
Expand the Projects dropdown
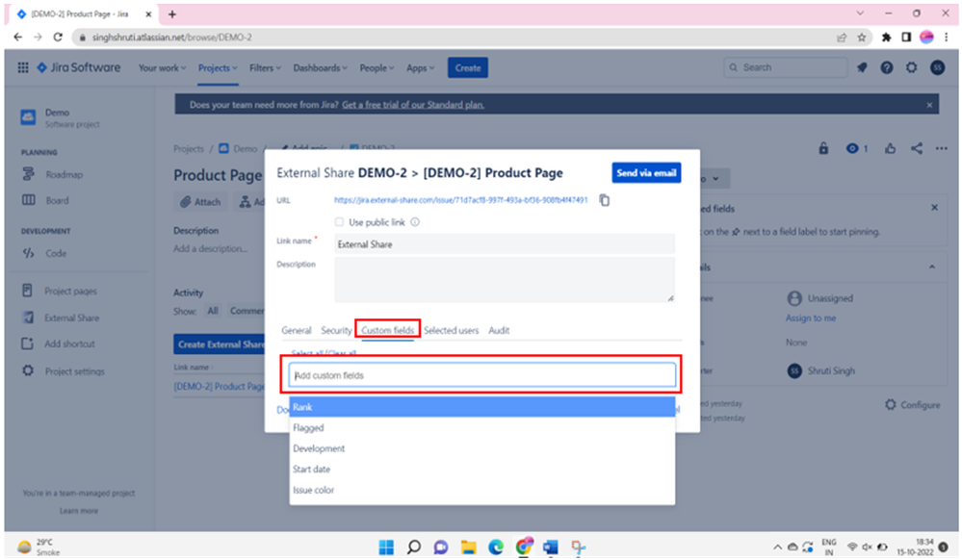[x=218, y=68]
